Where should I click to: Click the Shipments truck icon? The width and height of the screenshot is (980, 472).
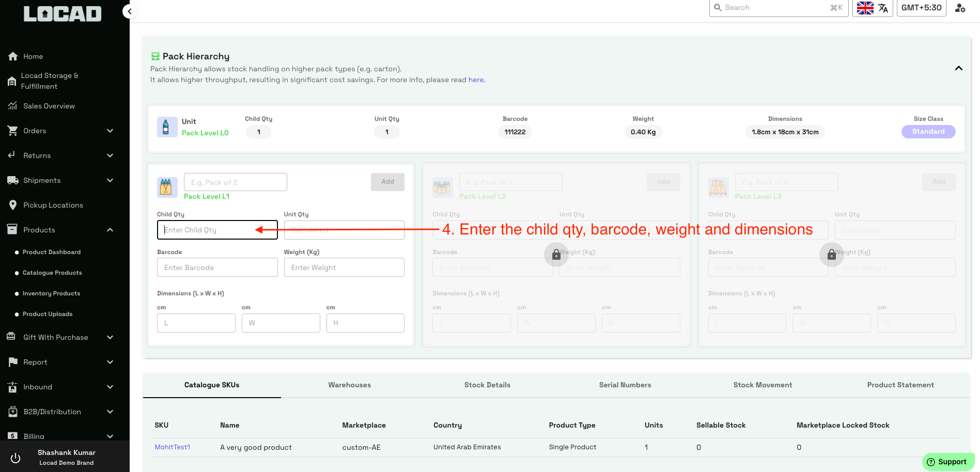pyautogui.click(x=13, y=180)
